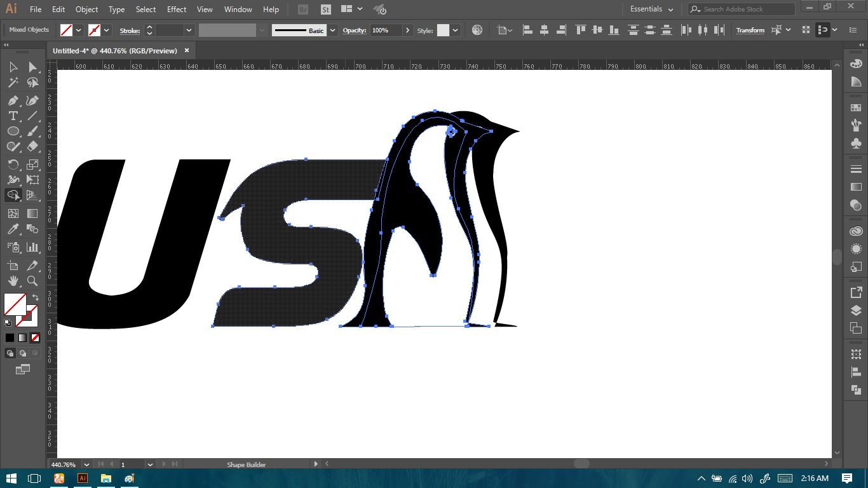This screenshot has height=488, width=868.
Task: Open the zoom level dropdown
Action: tap(86, 464)
